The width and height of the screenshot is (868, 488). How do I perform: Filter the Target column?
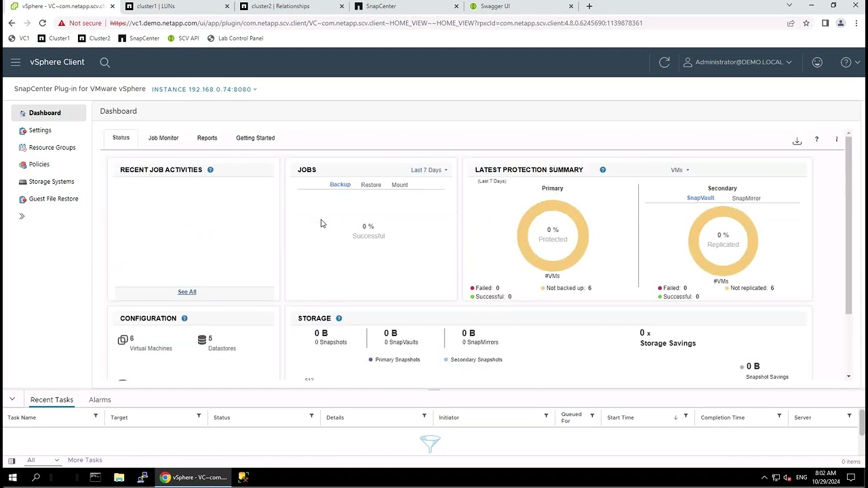pos(199,415)
